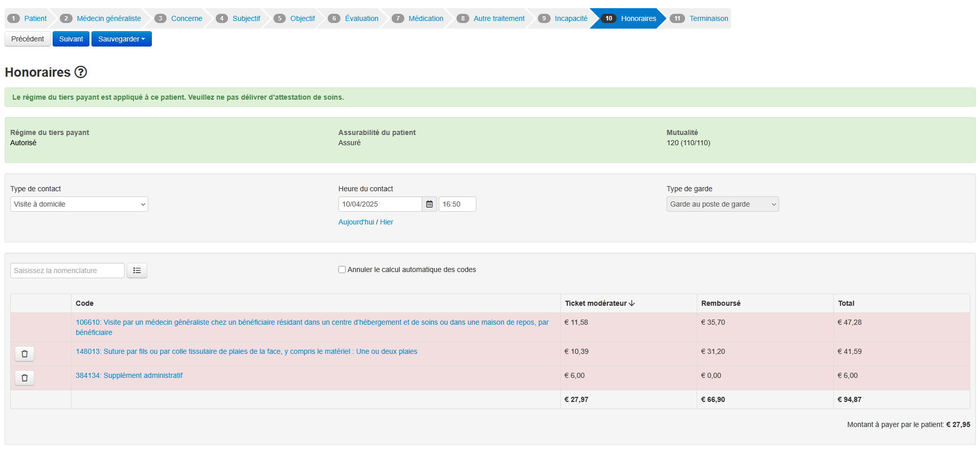Viewport: 980px width, 450px height.
Task: Edit the contact time field 16:50
Action: tap(458, 204)
